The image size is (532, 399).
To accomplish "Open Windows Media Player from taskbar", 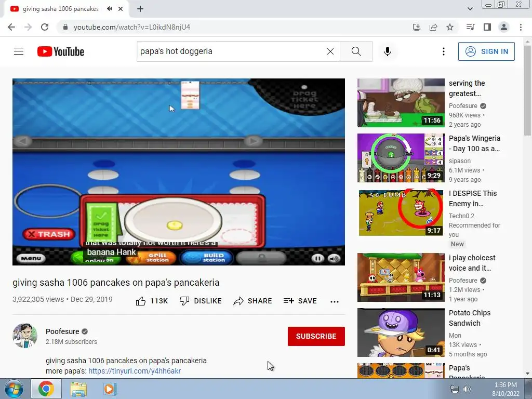I will tap(110, 389).
